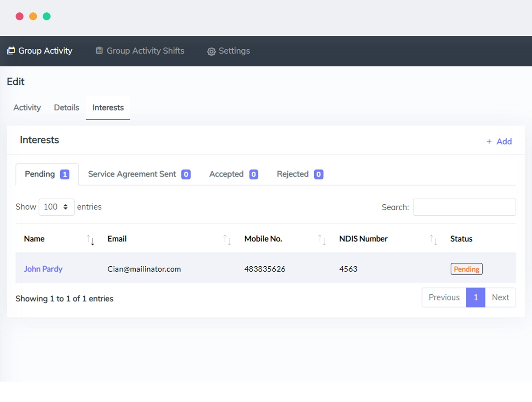Switch to the Activity tab
The width and height of the screenshot is (532, 402).
pyautogui.click(x=27, y=108)
